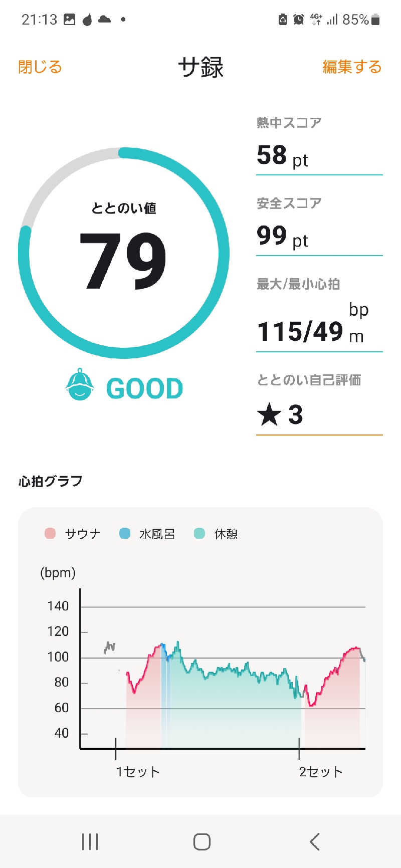The image size is (401, 868).
Task: Tap the sauna hat mascot icon
Action: coord(80,385)
